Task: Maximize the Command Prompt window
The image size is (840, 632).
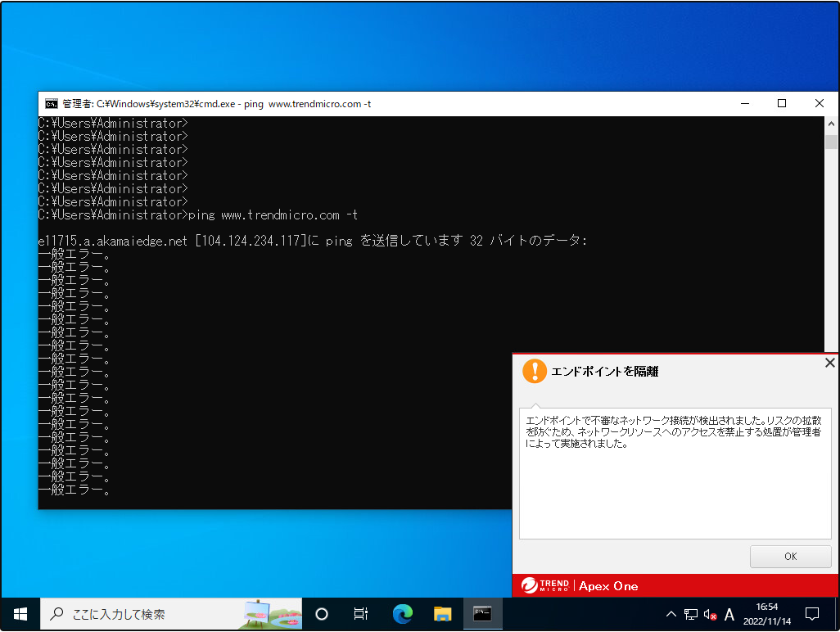Action: [782, 104]
